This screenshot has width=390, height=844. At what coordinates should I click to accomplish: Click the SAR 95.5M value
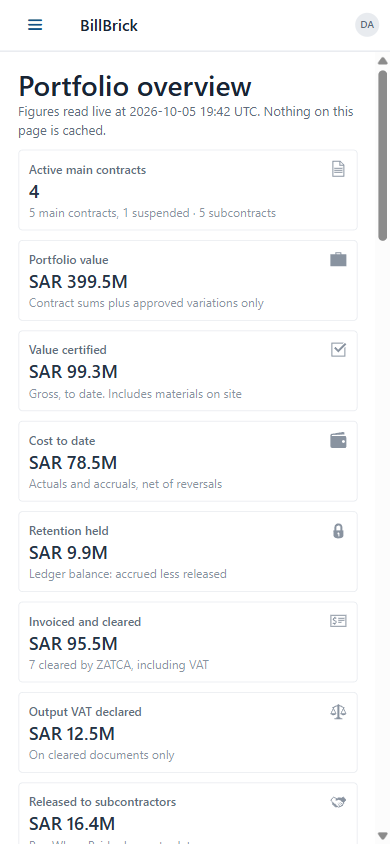[x=73, y=643]
